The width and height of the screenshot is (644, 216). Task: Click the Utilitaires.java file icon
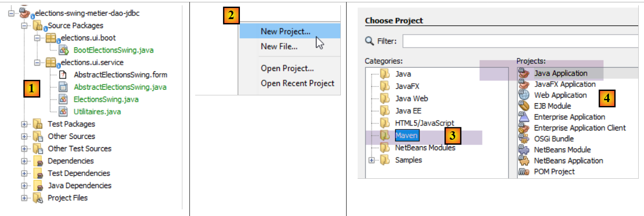pos(63,111)
